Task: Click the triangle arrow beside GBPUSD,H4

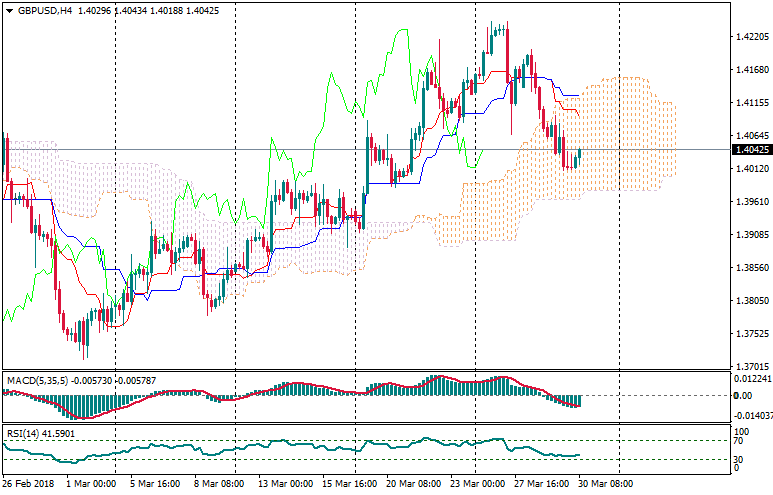Action: tap(9, 10)
